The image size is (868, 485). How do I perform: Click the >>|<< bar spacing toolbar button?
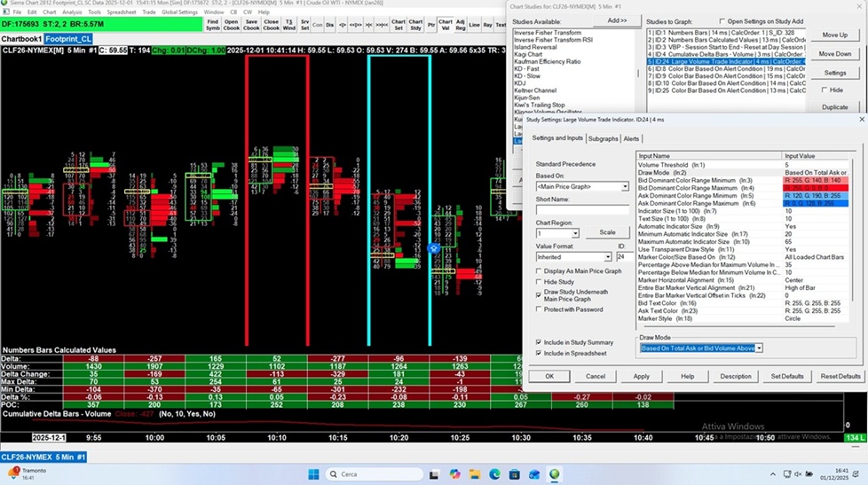[382, 25]
